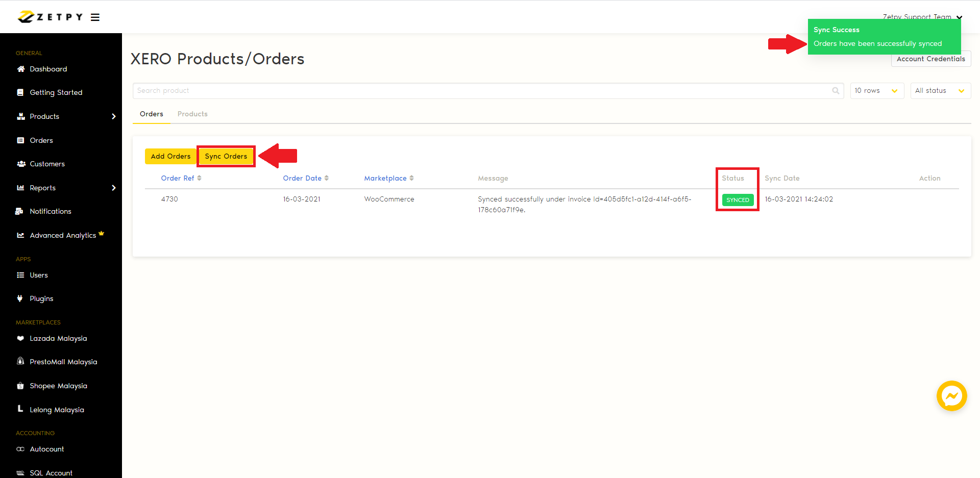Switch to the Products tab

point(192,114)
